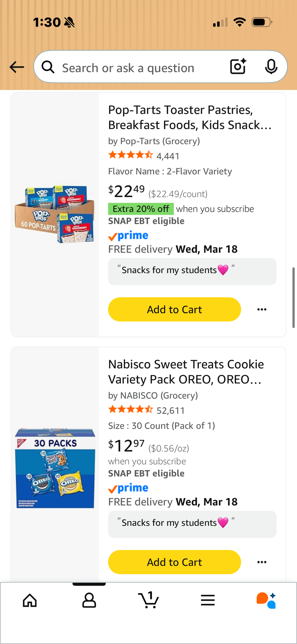Open Pop-Tarts Toaster Pastries product title
The height and width of the screenshot is (644, 297).
click(x=189, y=117)
